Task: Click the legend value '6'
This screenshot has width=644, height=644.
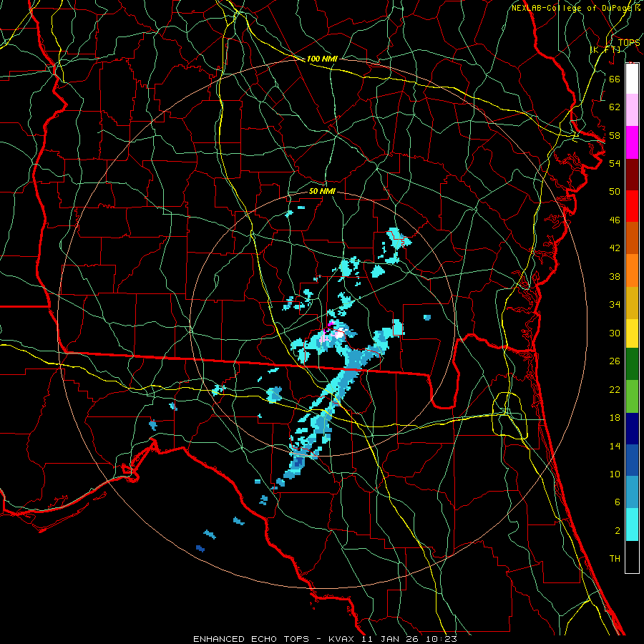Action: point(617,502)
